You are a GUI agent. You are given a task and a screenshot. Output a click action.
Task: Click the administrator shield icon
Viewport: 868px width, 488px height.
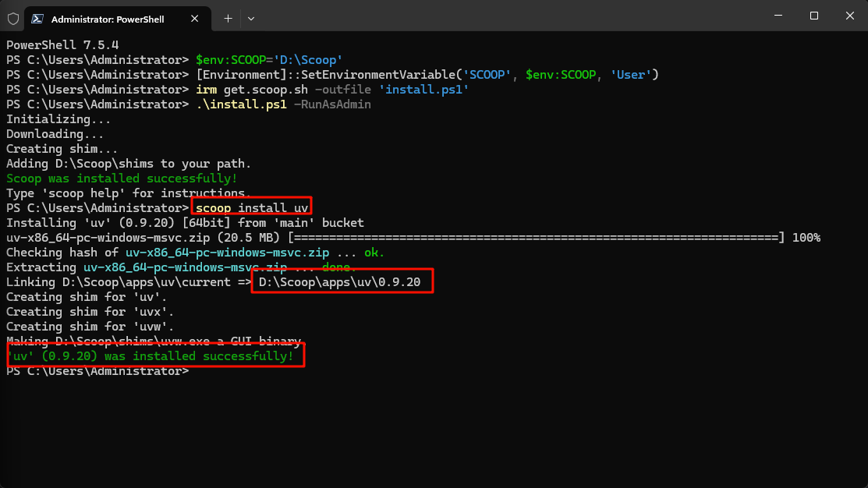click(x=13, y=18)
